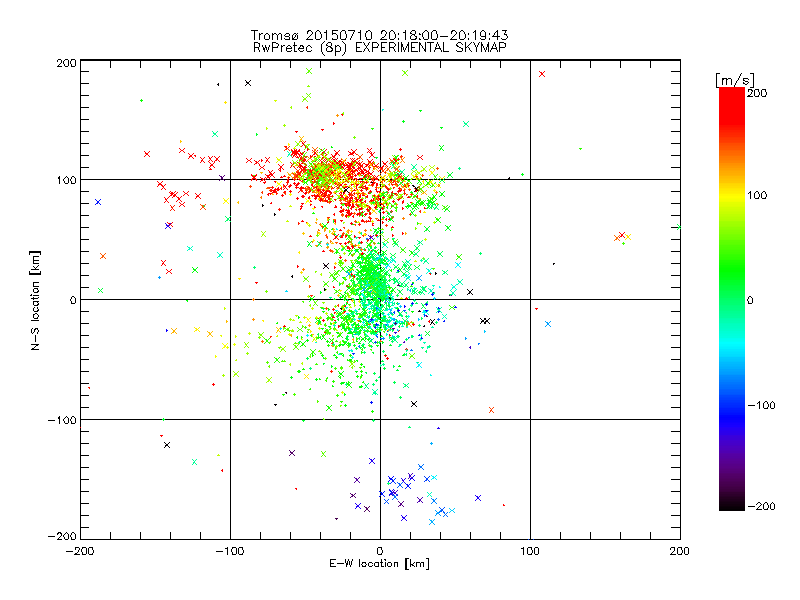Click the y-axis tick label '-100'
Viewport: 800px width, 600px height.
point(62,420)
